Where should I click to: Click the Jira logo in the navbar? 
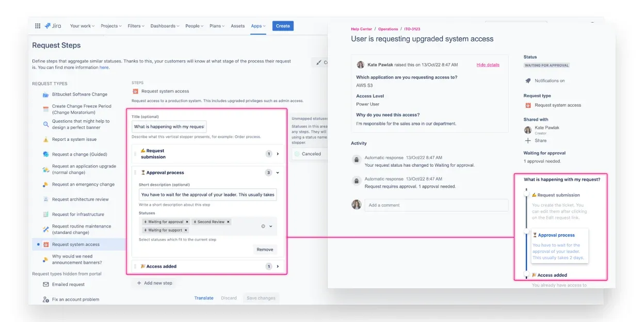pyautogui.click(x=53, y=25)
